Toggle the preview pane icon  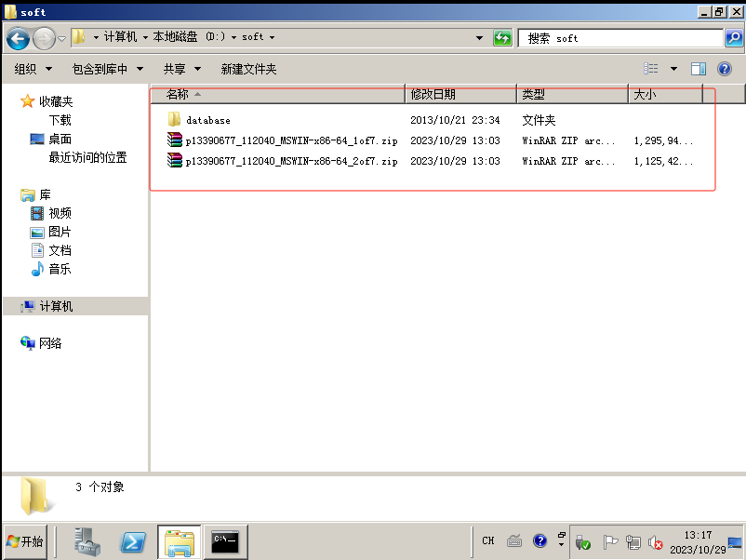(x=699, y=69)
